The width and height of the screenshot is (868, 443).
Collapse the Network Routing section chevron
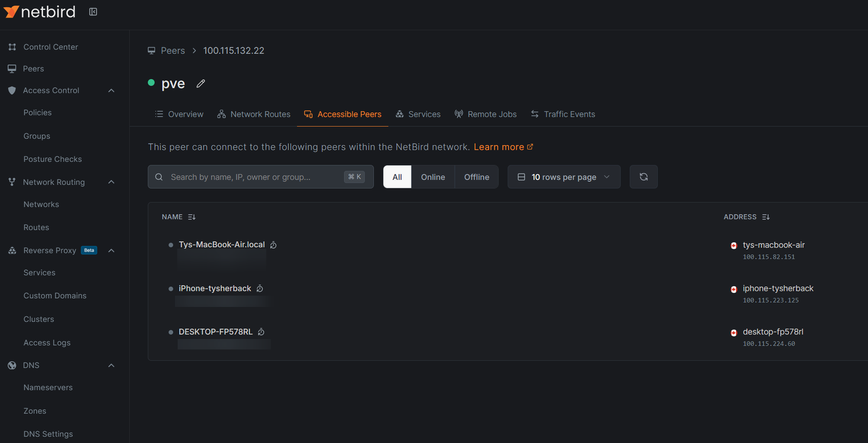tap(112, 182)
